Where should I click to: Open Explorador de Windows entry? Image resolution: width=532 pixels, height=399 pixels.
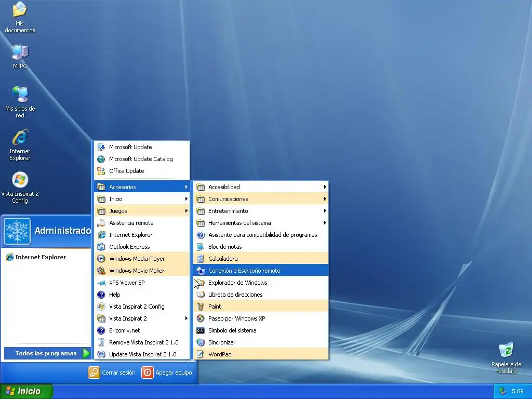pyautogui.click(x=261, y=283)
